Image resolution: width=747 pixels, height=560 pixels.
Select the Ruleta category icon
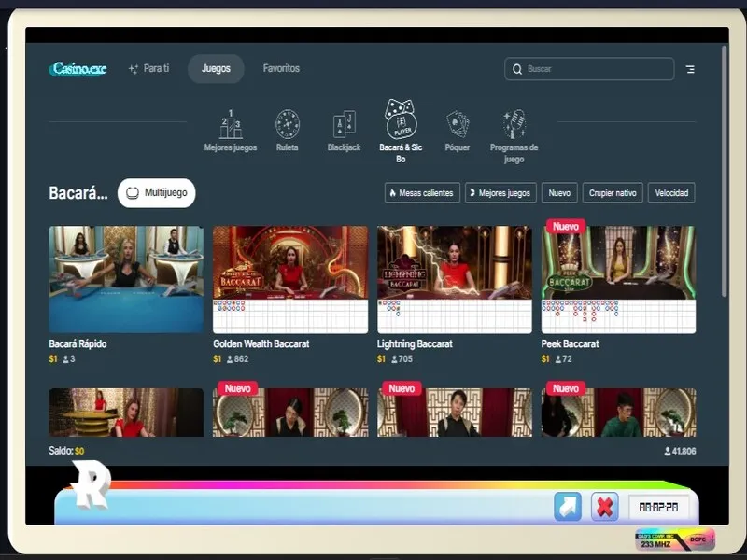pos(288,124)
